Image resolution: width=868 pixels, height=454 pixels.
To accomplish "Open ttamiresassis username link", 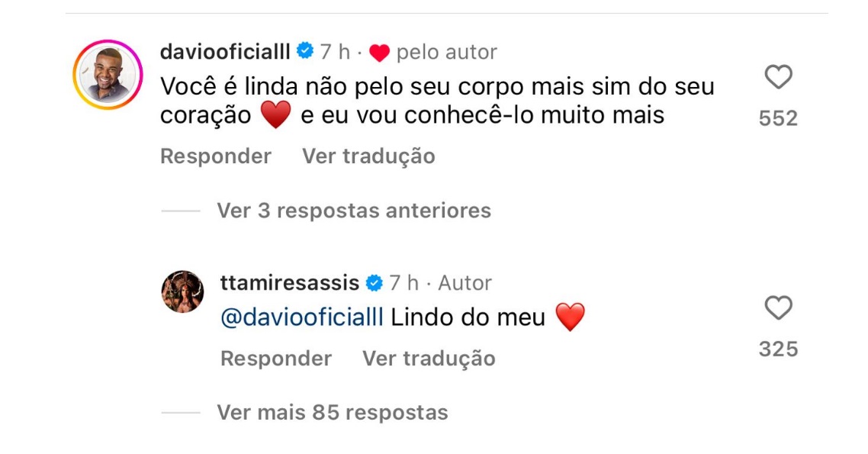I will pos(289,283).
